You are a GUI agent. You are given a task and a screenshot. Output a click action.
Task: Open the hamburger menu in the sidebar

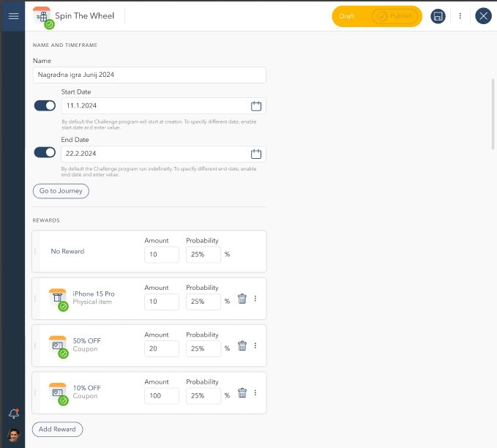pyautogui.click(x=13, y=16)
